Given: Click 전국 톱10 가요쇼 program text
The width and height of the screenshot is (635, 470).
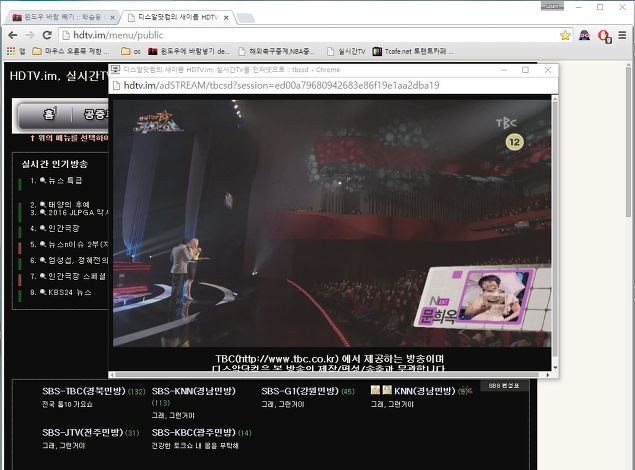Looking at the screenshot, I should click(x=67, y=404).
